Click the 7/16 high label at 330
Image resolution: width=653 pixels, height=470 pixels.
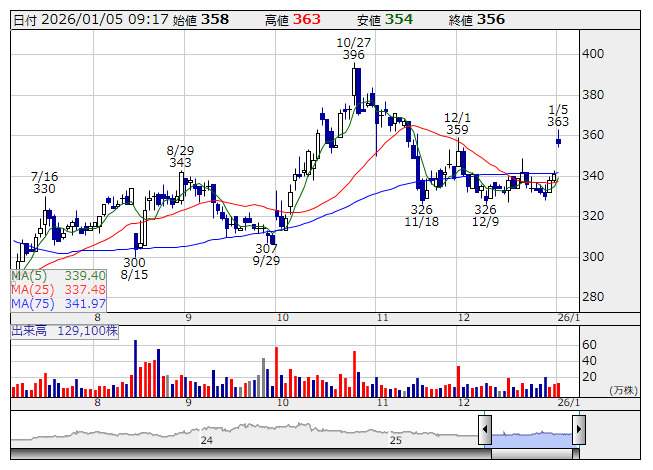(x=44, y=182)
